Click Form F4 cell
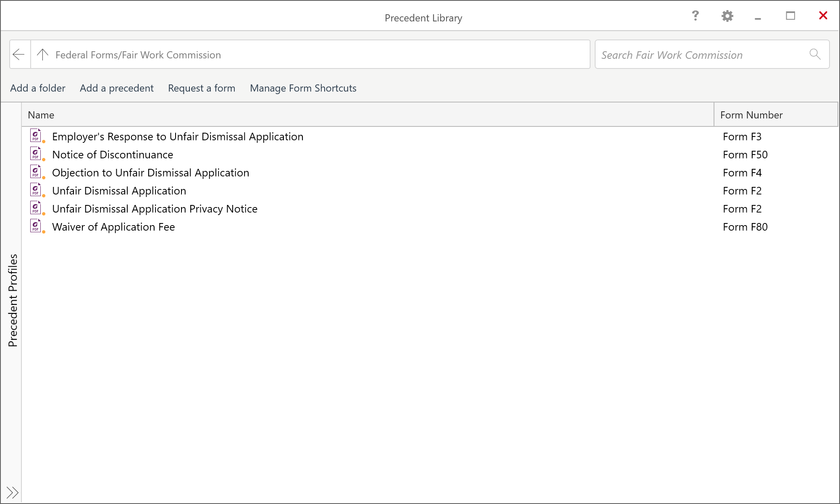 click(742, 173)
